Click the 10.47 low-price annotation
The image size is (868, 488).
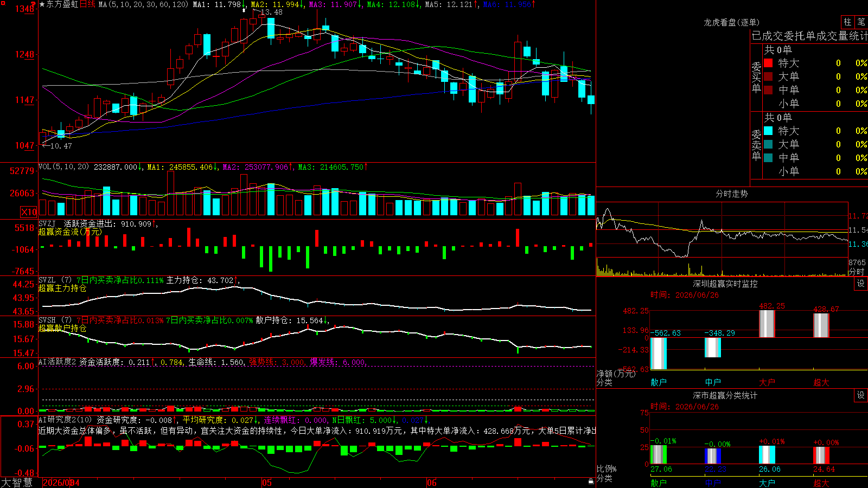tap(61, 146)
